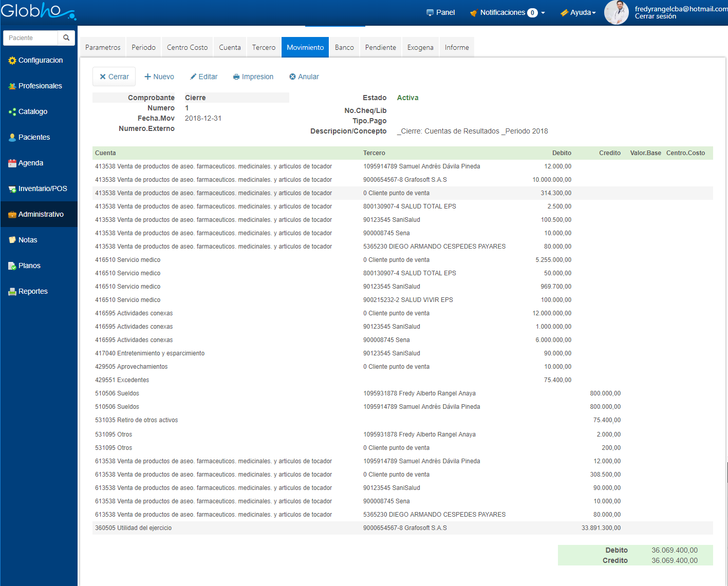The height and width of the screenshot is (586, 728).
Task: Switch to the Tercero tab
Action: click(x=264, y=47)
